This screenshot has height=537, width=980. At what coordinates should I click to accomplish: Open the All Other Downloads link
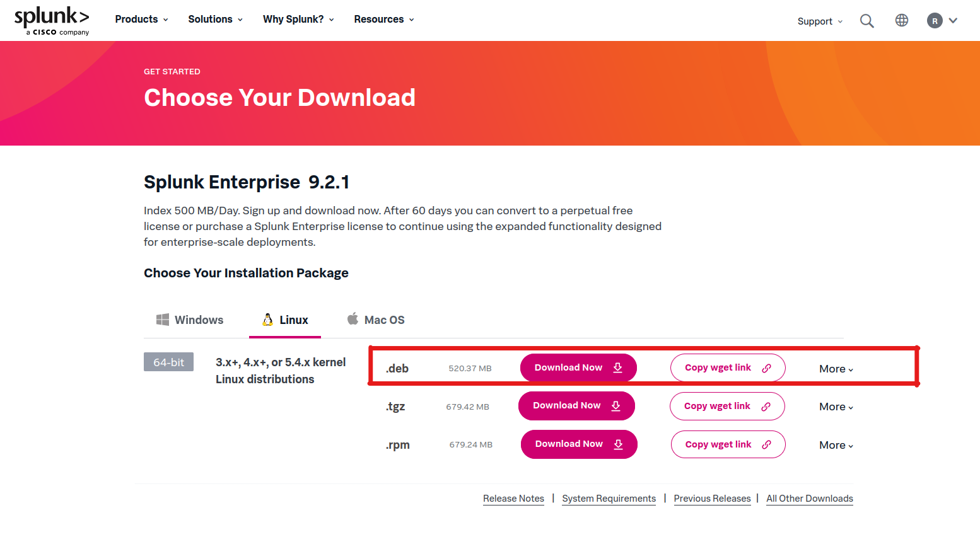810,499
